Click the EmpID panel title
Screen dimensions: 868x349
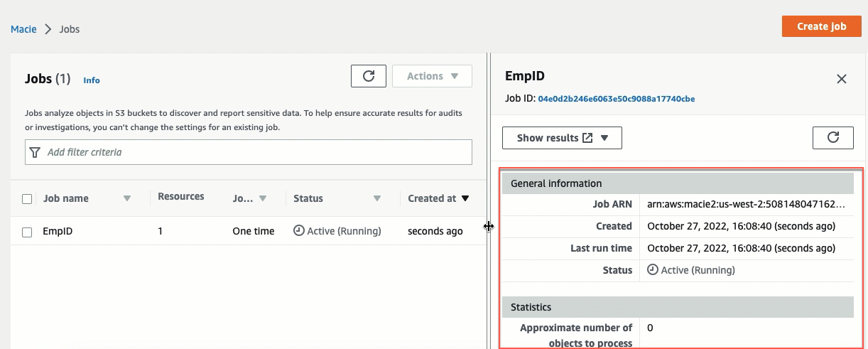[525, 75]
